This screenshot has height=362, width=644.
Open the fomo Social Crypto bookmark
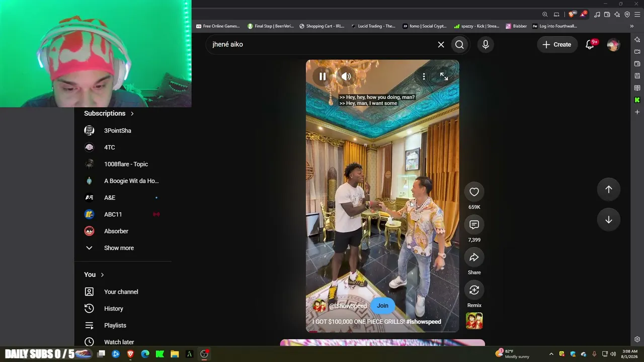pyautogui.click(x=425, y=26)
